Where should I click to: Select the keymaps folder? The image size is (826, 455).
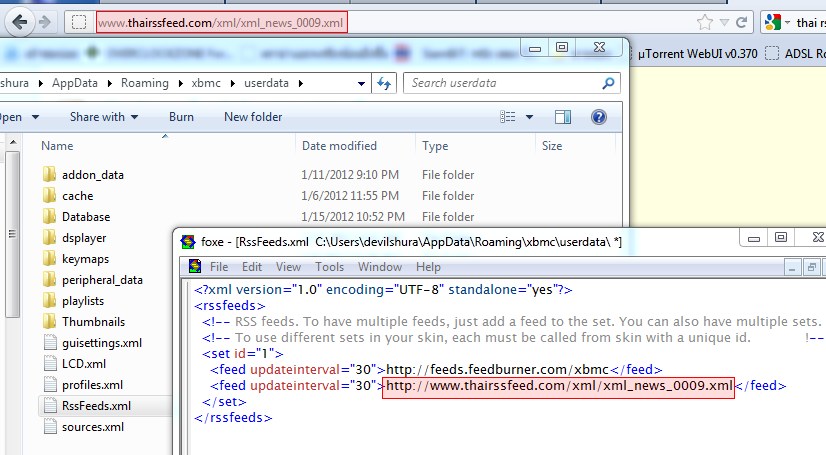85,259
